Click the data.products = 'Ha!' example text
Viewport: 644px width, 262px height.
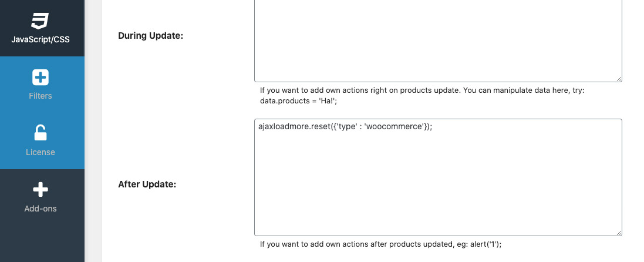coord(298,101)
